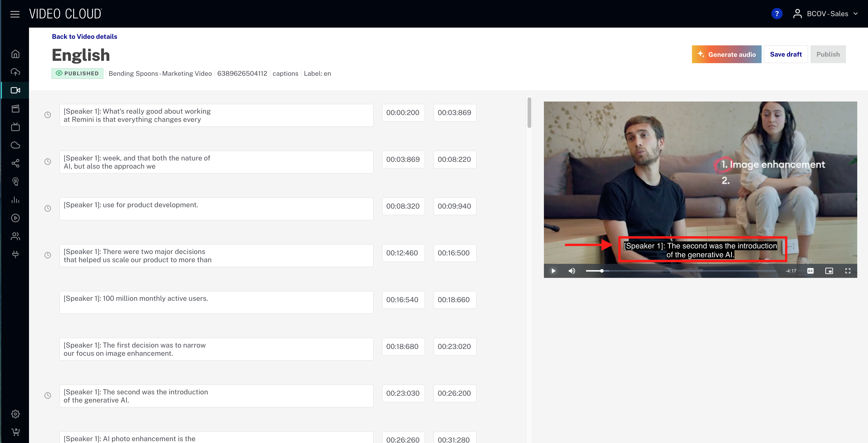Click the active Media video camera icon
Viewport: 868px width, 443px height.
(x=15, y=90)
